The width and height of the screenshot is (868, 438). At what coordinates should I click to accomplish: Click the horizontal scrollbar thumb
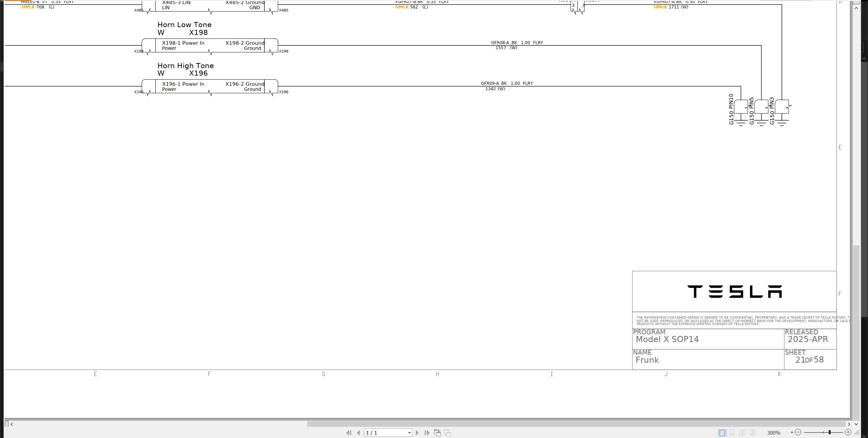point(576,424)
